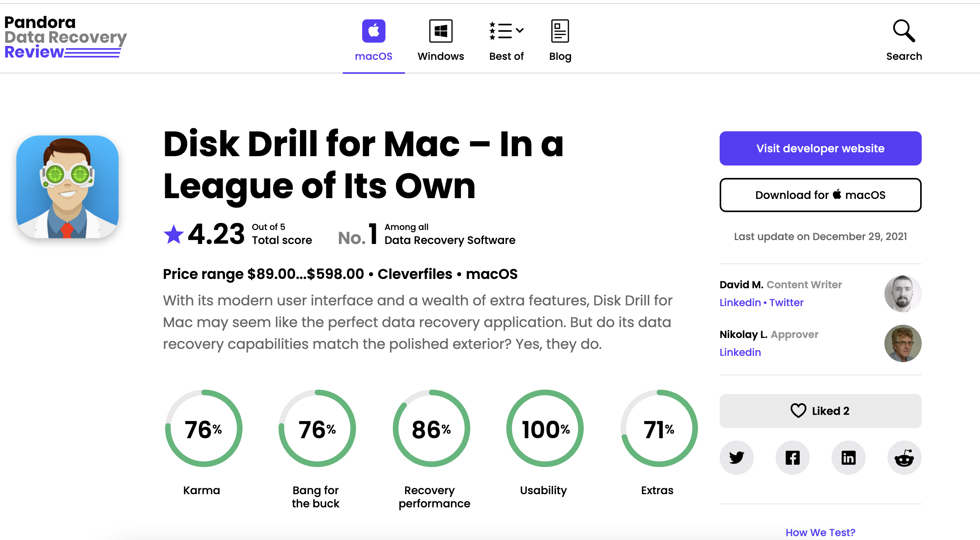The image size is (980, 540).
Task: Click Visit developer website button
Action: (820, 148)
